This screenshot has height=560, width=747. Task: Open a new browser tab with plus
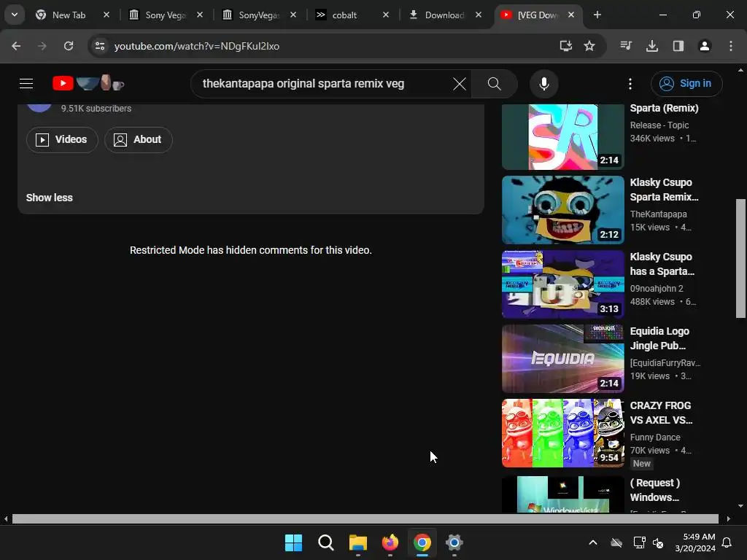(597, 15)
